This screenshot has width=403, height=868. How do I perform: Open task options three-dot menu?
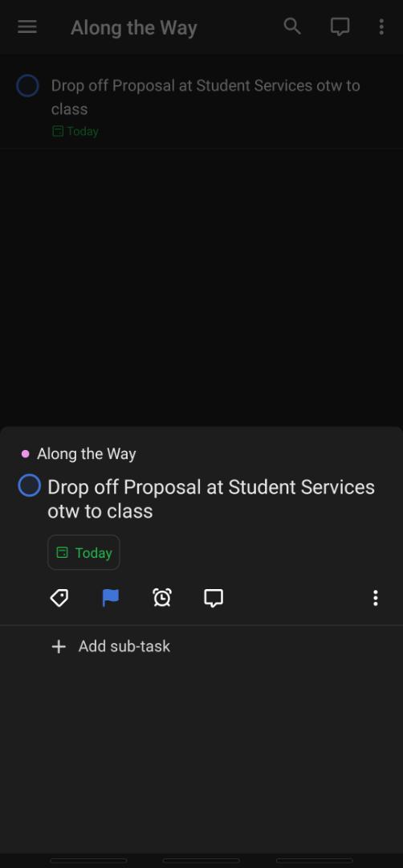point(376,598)
